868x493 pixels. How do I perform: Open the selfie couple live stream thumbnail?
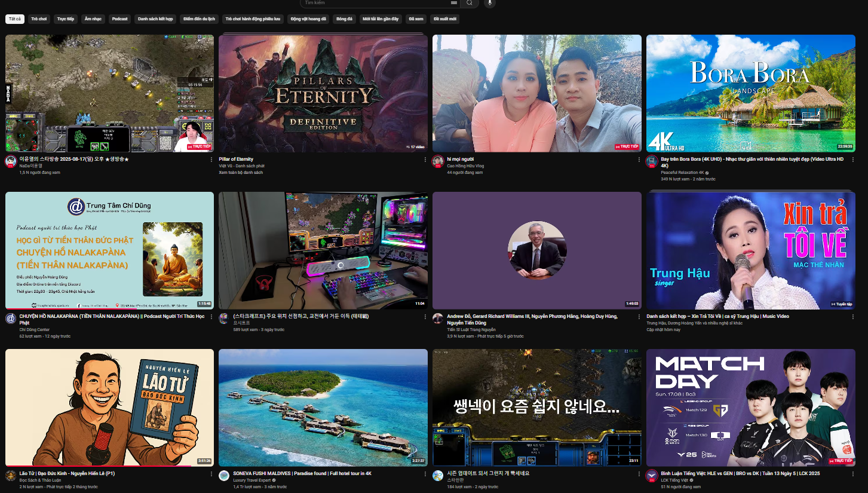pos(537,93)
